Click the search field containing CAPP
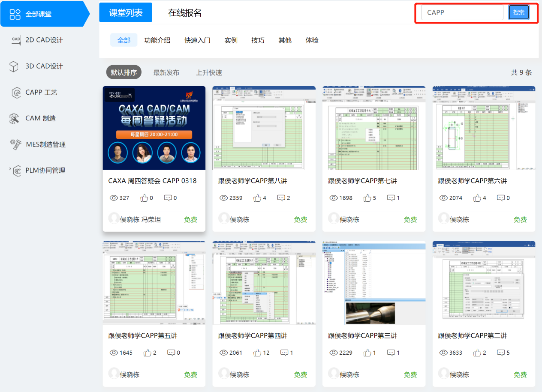 pyautogui.click(x=462, y=12)
